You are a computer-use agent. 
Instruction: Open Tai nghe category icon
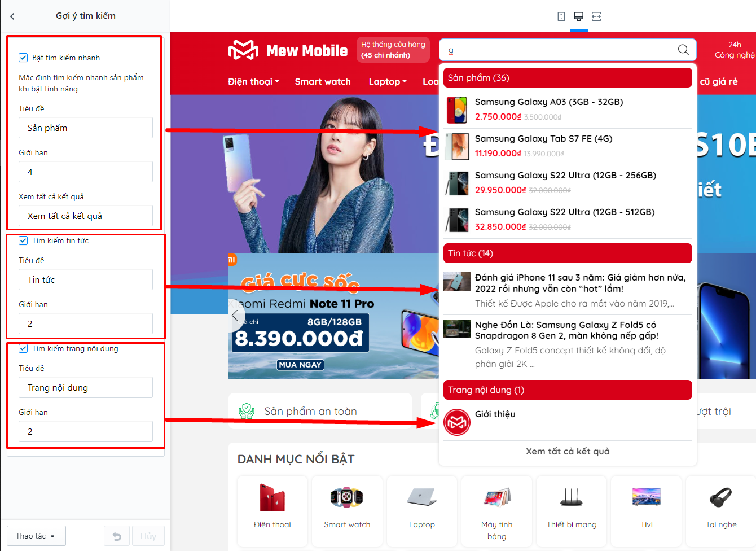tap(721, 497)
